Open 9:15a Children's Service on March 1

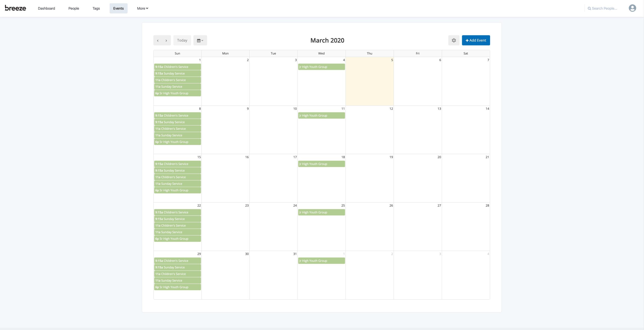click(x=177, y=67)
